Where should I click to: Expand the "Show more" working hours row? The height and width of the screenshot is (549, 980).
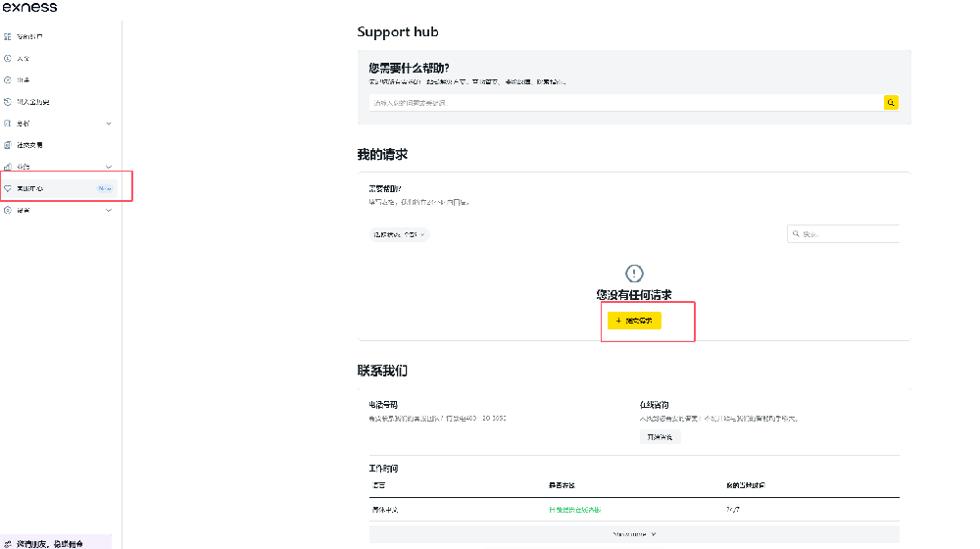point(633,534)
